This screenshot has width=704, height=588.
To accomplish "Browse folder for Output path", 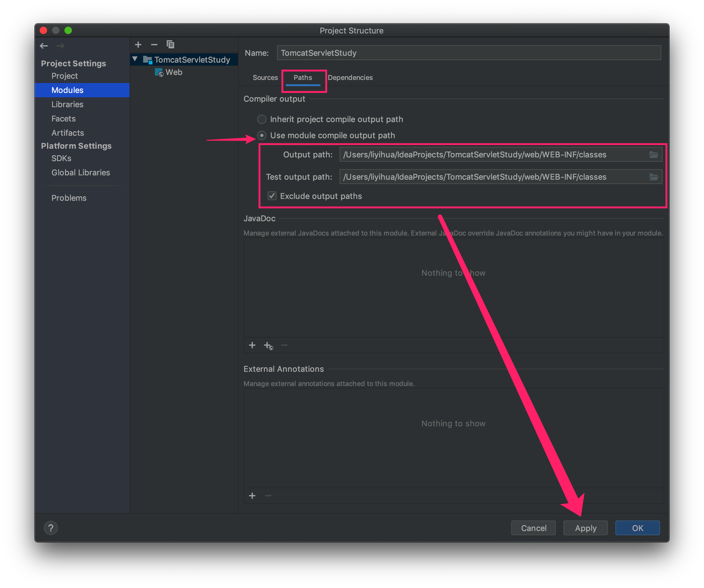I will tap(653, 155).
